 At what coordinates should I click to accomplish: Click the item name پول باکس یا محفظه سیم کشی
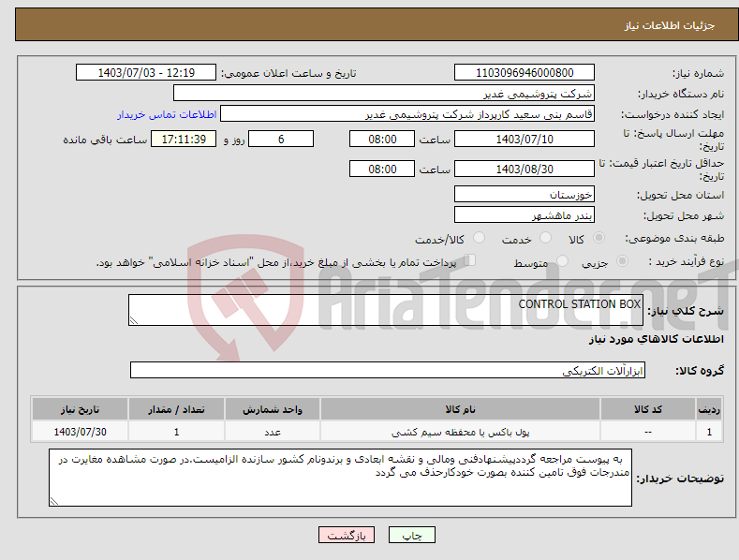pyautogui.click(x=460, y=432)
